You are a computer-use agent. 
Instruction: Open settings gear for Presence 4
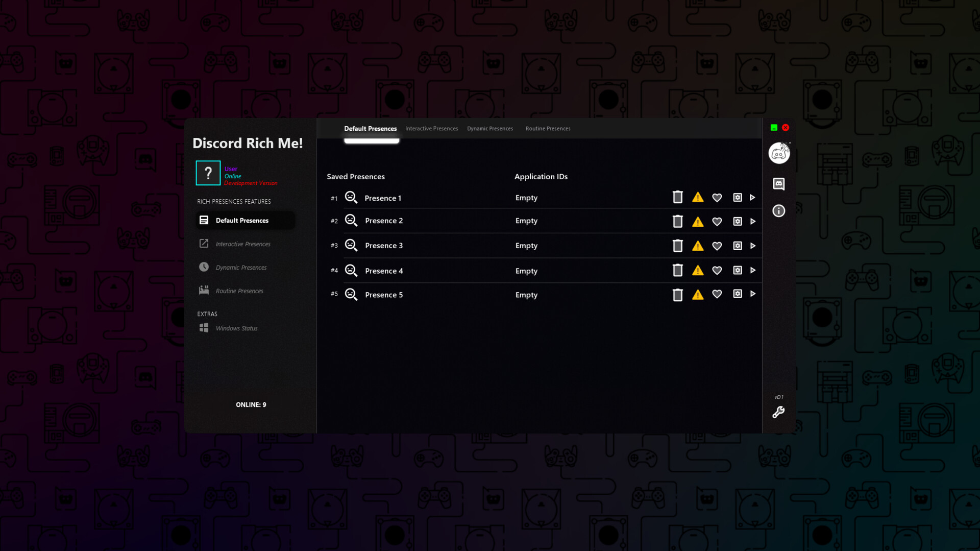738,270
